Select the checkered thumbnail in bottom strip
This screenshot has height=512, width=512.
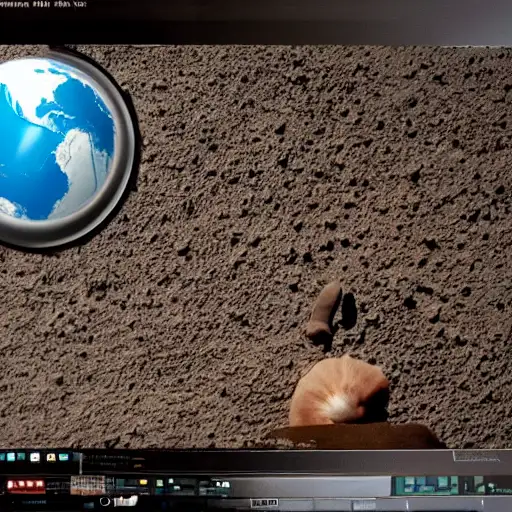pyautogui.click(x=88, y=485)
